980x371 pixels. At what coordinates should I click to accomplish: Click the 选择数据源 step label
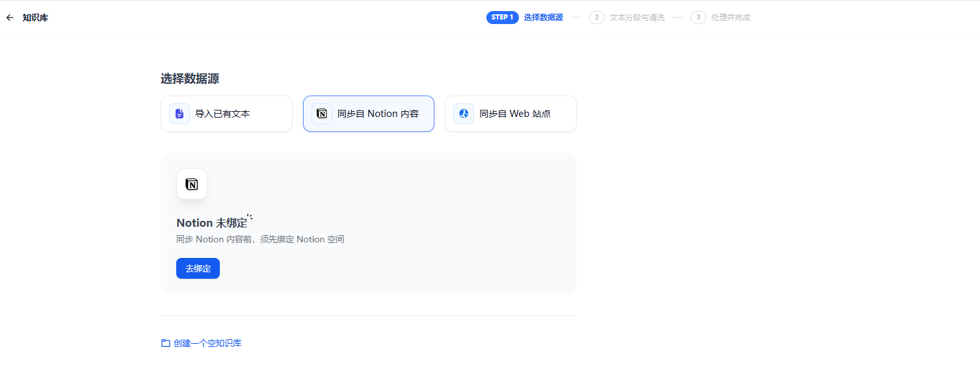pyautogui.click(x=544, y=18)
